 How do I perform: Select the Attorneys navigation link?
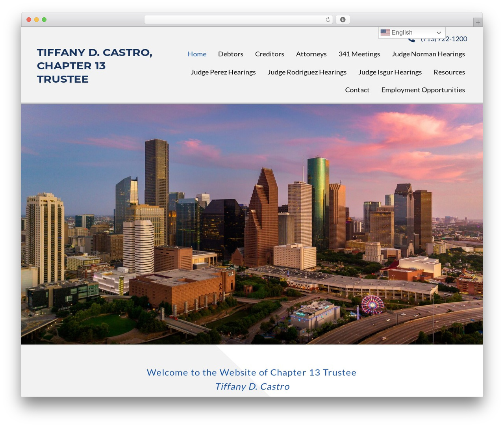[x=311, y=54]
